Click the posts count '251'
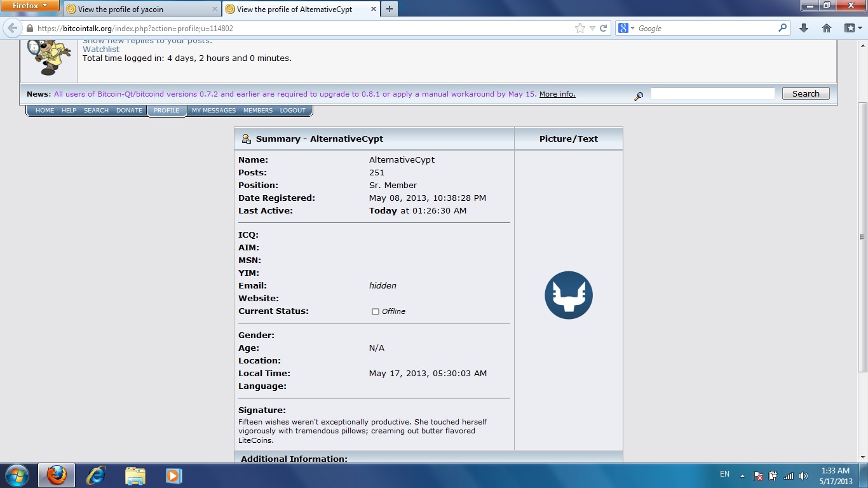Screen dimensions: 868x488 377,173
